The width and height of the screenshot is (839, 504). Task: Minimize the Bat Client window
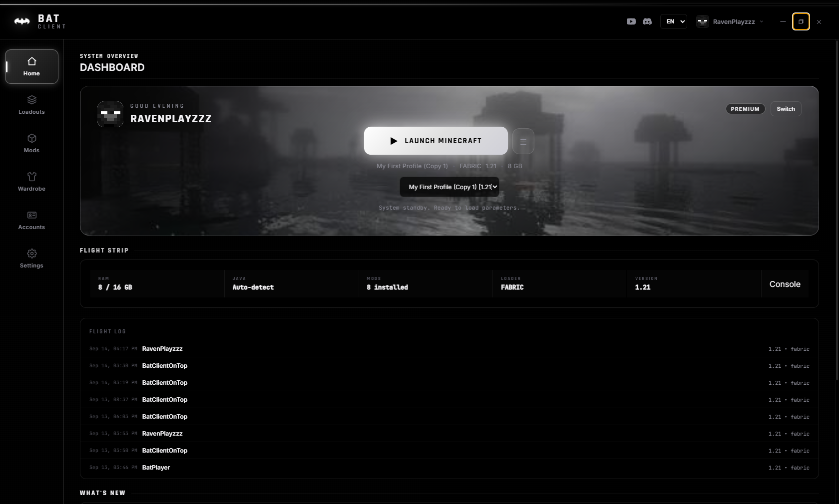(x=783, y=21)
